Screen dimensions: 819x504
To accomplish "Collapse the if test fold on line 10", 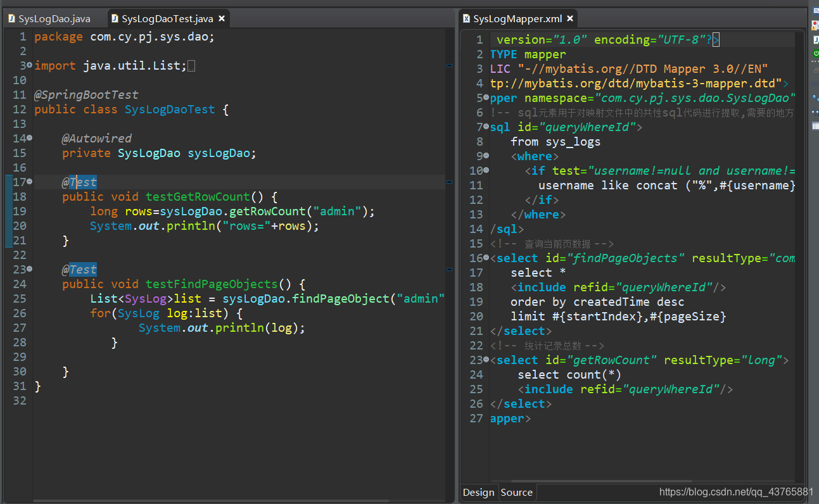I will (x=486, y=170).
